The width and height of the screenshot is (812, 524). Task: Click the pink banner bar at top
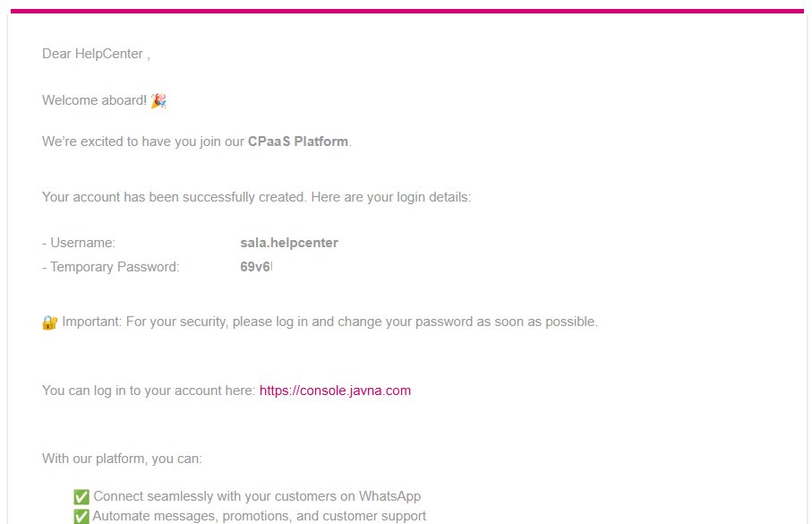406,11
